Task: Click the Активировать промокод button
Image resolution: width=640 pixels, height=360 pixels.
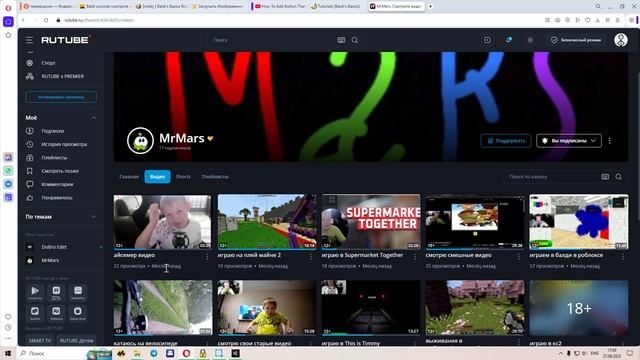Action: tap(61, 97)
